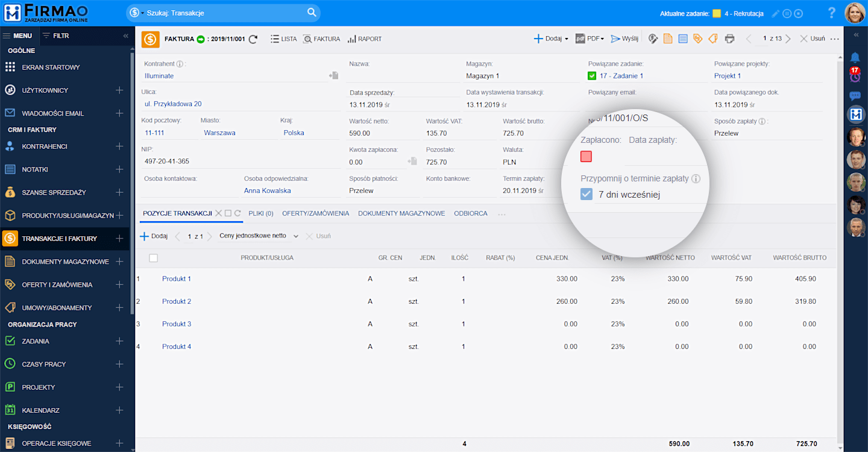Collapse the left menu with double chevron
The image size is (868, 452).
point(126,36)
